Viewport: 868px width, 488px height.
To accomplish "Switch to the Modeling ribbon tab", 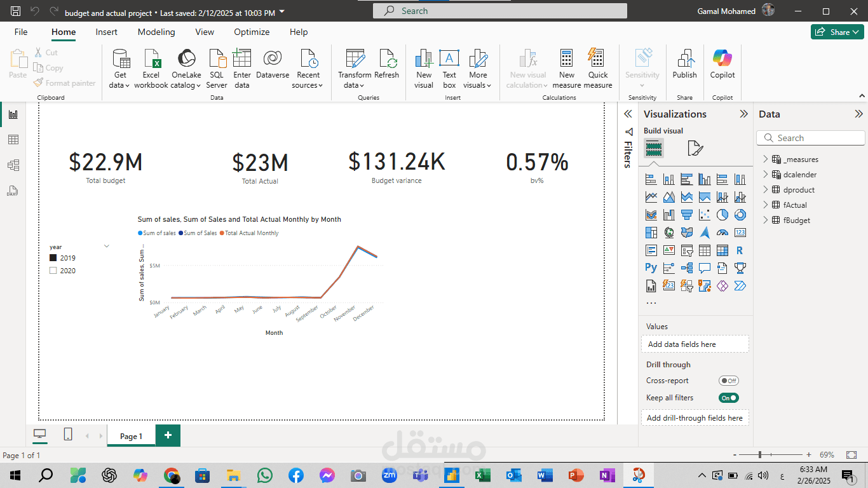I will [156, 32].
